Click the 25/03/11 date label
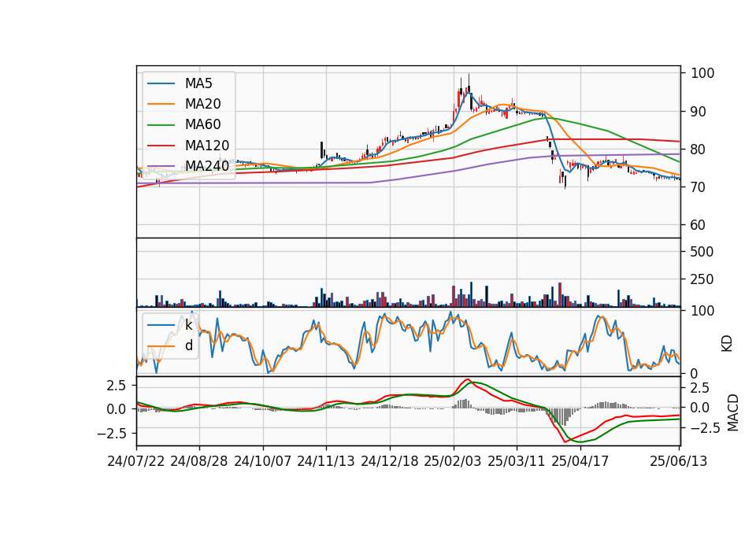756x543 pixels. click(517, 461)
